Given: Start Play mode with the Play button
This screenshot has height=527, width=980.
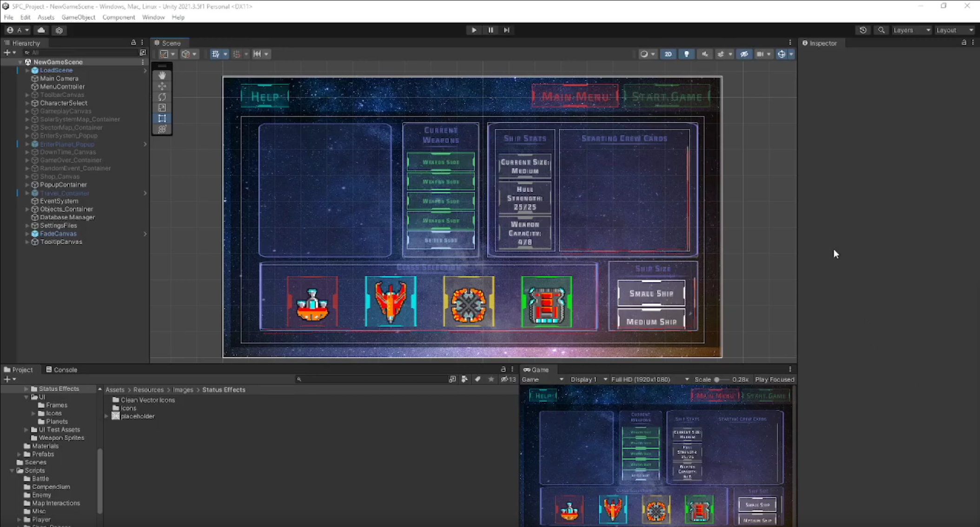Looking at the screenshot, I should [474, 30].
